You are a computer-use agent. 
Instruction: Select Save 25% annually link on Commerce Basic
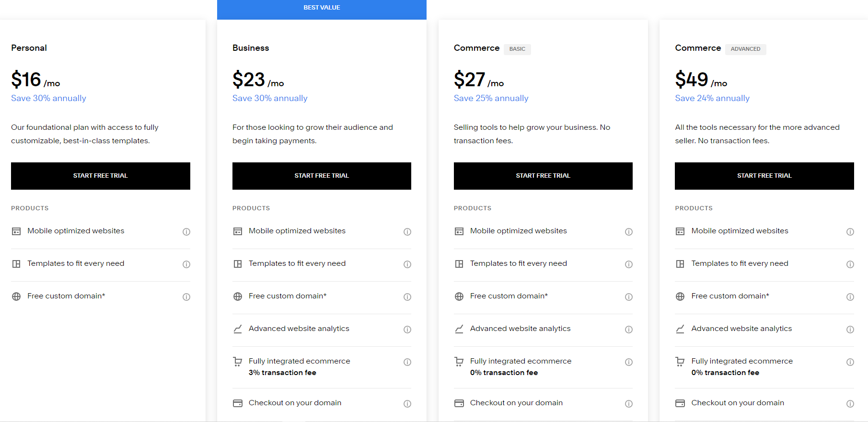[491, 98]
